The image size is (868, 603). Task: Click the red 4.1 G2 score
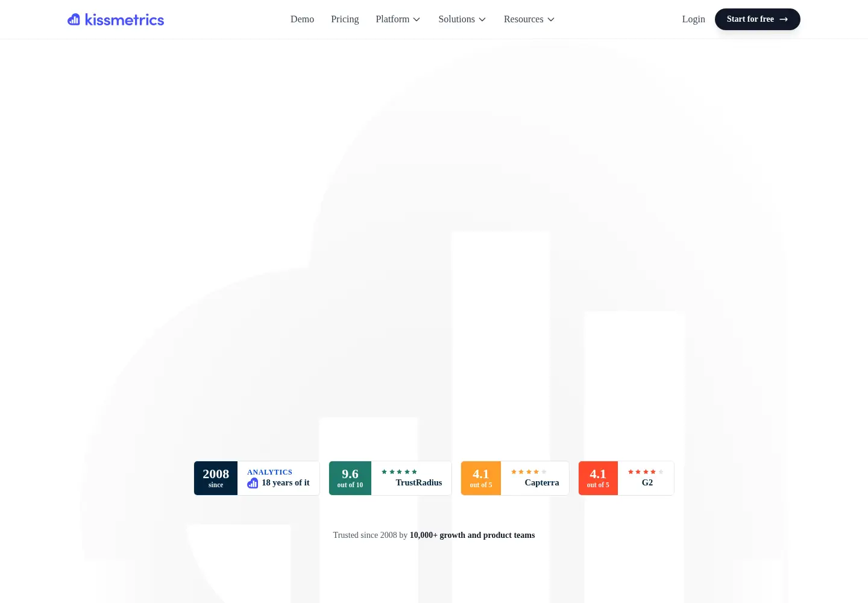click(598, 478)
